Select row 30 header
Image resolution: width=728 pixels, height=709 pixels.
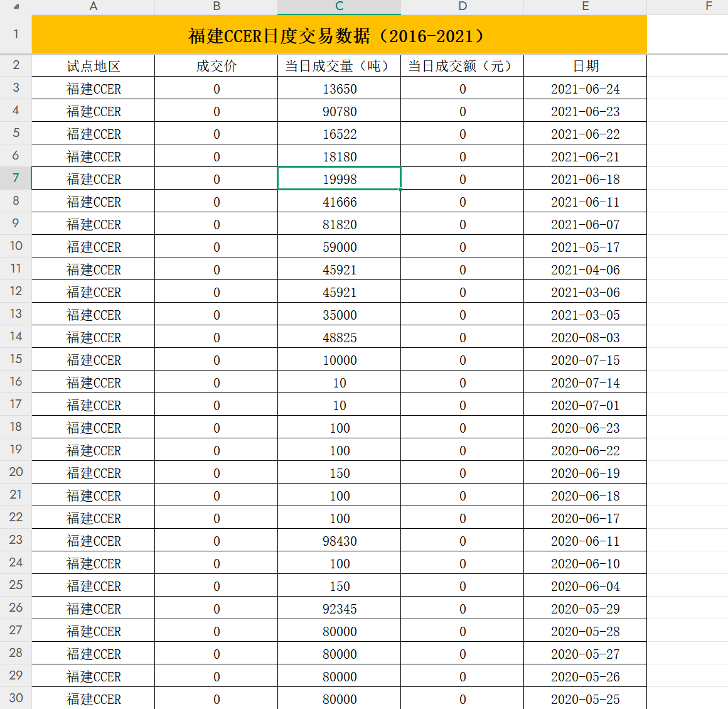[x=16, y=698]
